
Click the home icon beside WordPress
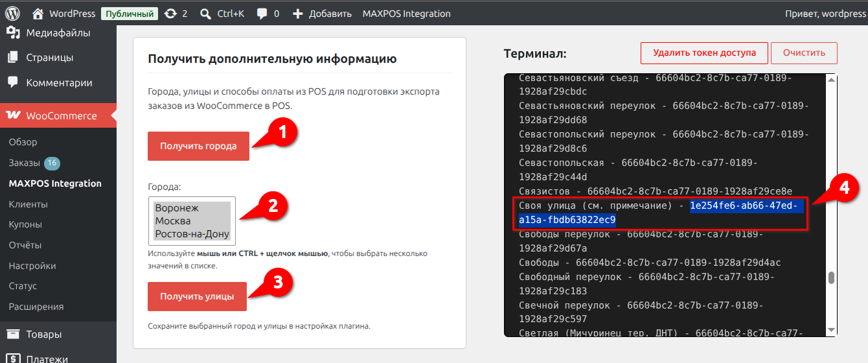click(x=38, y=13)
